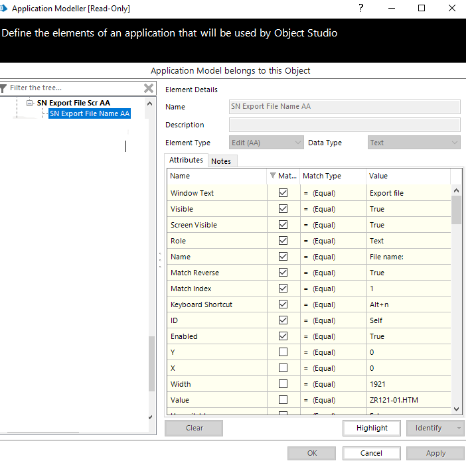Select SN Export File Name AA tree item
Screen dimensions: 476x461
point(90,113)
